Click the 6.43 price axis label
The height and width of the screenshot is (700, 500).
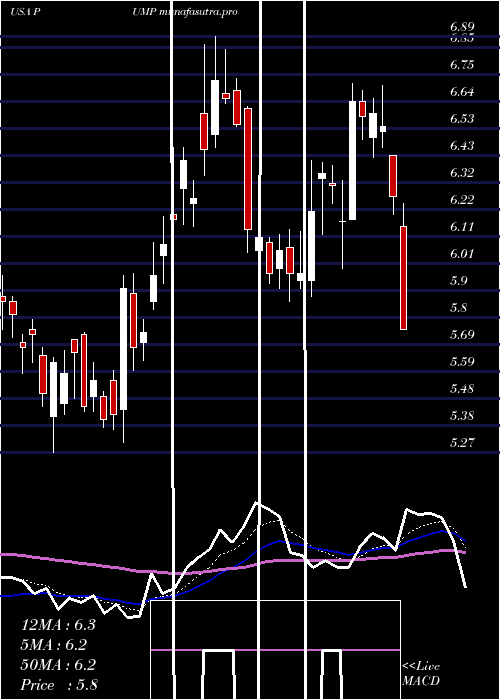coord(462,146)
